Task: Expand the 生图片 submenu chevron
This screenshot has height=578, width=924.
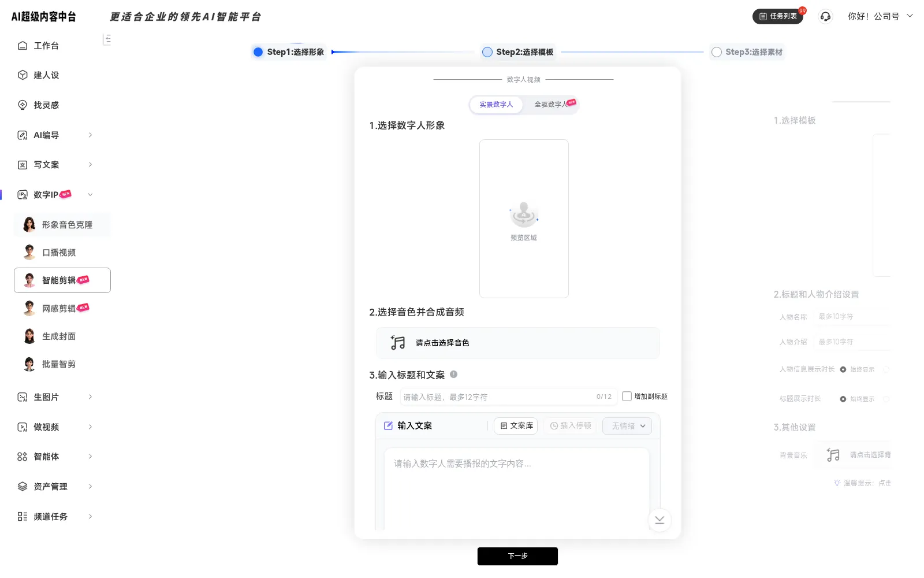Action: click(x=90, y=397)
